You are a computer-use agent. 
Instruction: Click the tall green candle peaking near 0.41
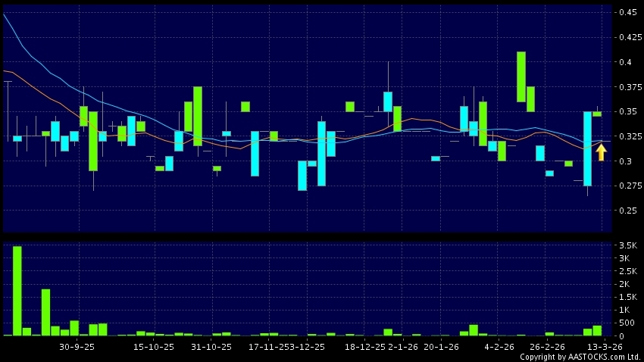point(521,76)
